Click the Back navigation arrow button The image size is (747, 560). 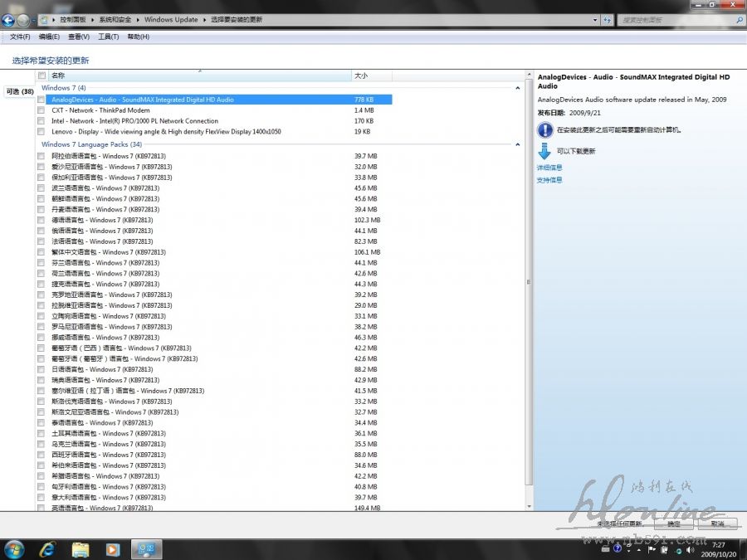pos(8,19)
